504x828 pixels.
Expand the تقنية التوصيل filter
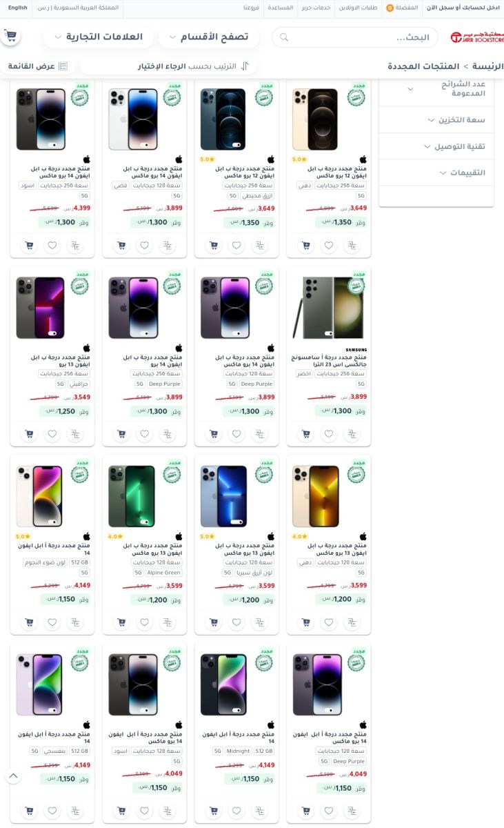click(436, 146)
